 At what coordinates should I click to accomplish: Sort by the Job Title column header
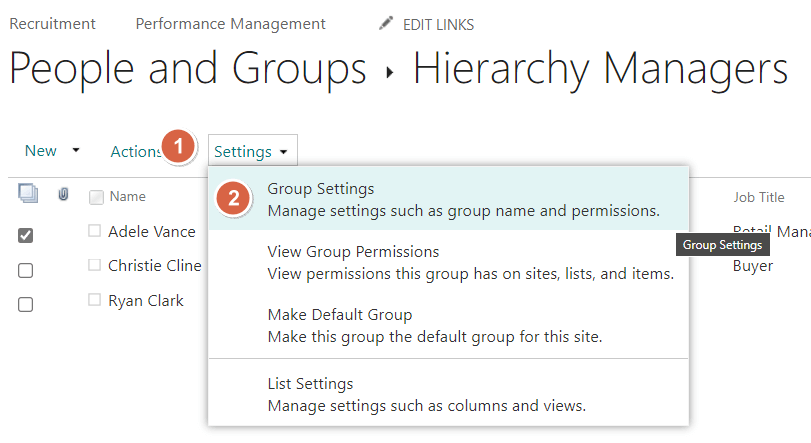coord(759,197)
